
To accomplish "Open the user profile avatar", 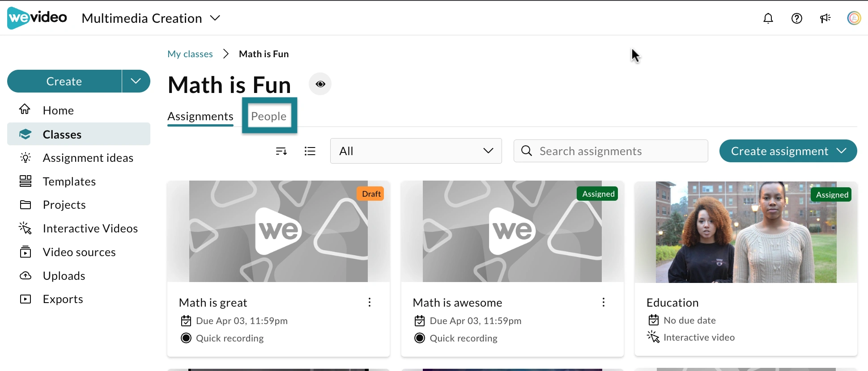I will [x=854, y=18].
